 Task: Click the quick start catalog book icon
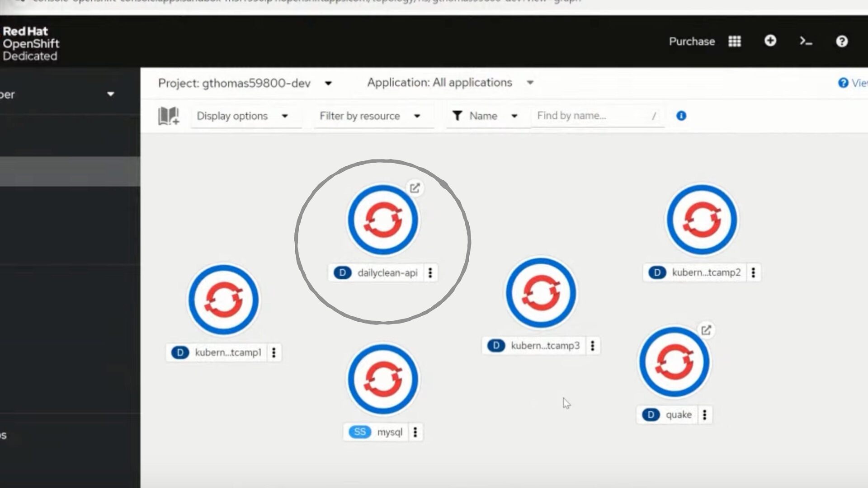[x=169, y=116]
